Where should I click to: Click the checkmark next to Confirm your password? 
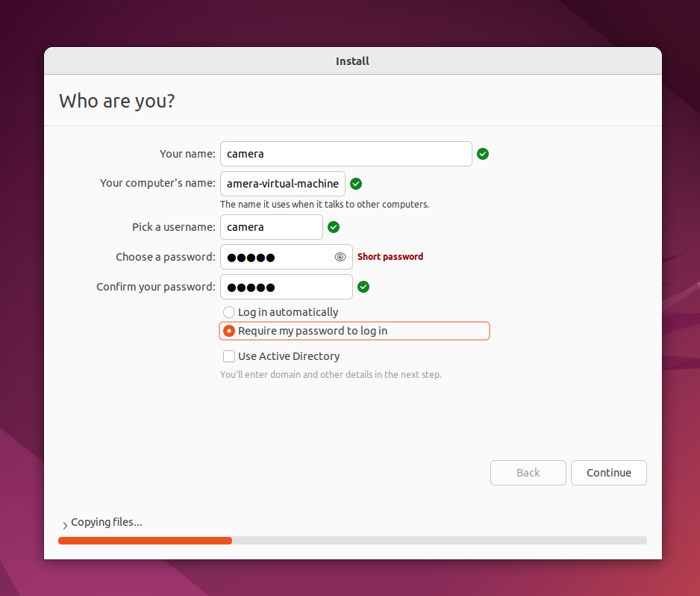(x=363, y=287)
